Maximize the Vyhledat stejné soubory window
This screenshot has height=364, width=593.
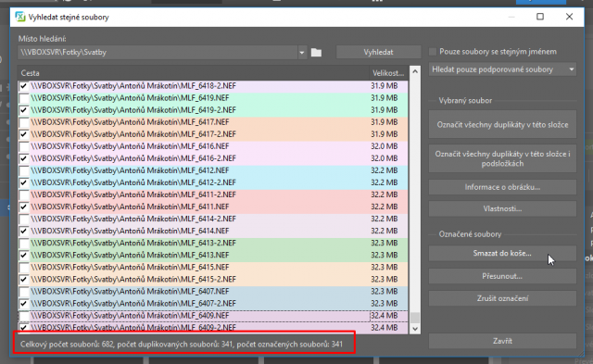click(x=540, y=17)
